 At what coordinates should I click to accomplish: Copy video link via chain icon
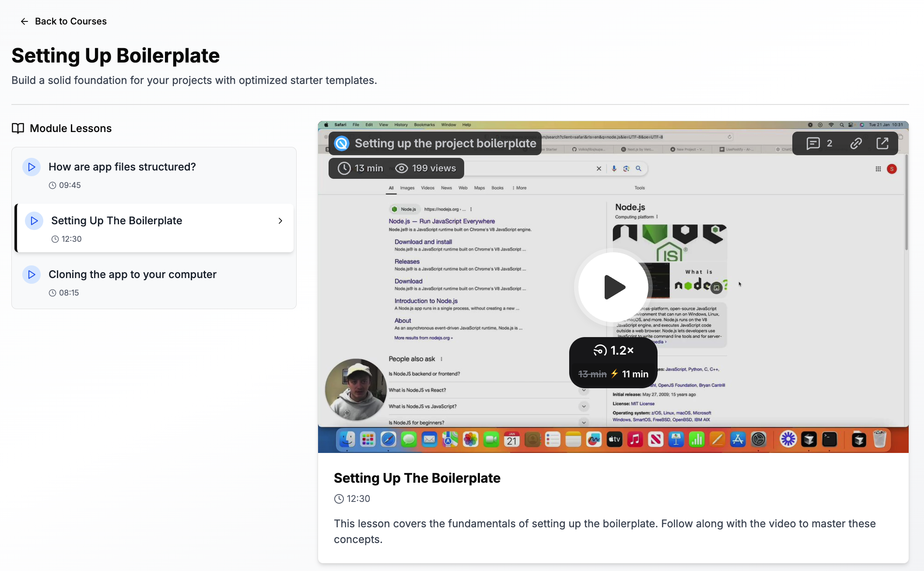(856, 143)
